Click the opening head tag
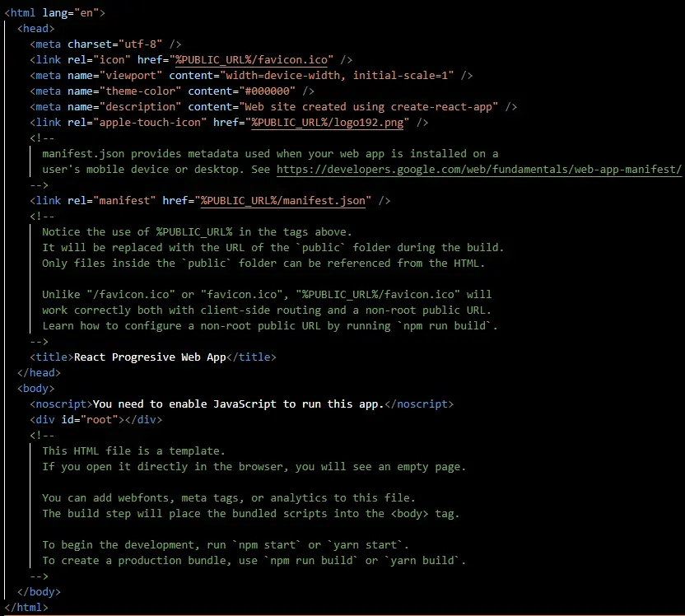The width and height of the screenshot is (685, 616). point(36,28)
